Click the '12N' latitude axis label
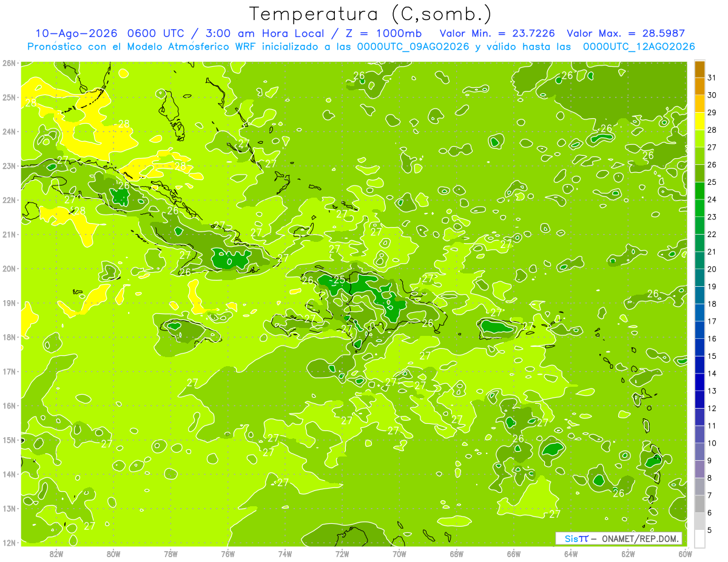The image size is (728, 562). [x=8, y=543]
